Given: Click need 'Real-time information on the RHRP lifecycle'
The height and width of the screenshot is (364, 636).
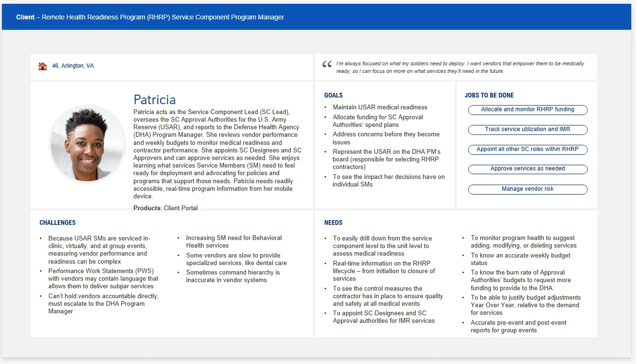Looking at the screenshot, I should tap(384, 271).
